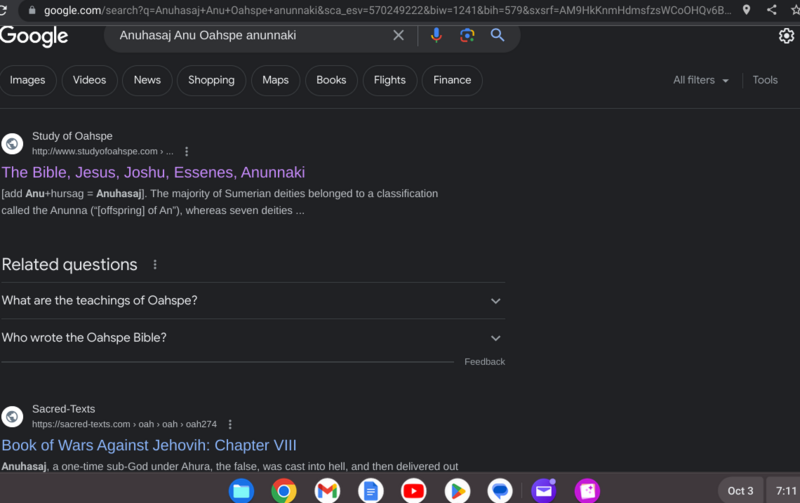Open Related questions options menu
The image size is (800, 503).
155,265
